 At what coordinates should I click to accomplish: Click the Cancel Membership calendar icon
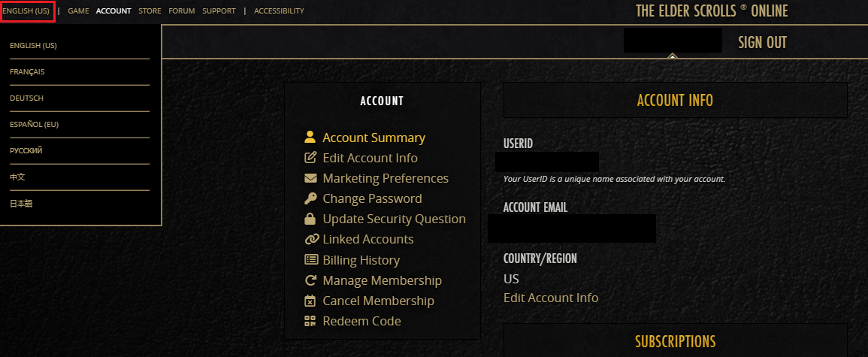coord(310,301)
